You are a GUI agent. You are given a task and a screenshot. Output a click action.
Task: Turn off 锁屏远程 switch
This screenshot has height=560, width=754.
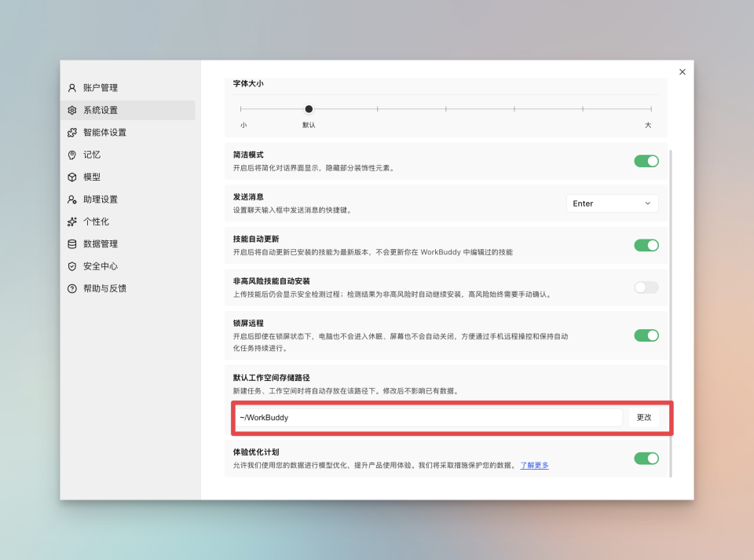point(646,335)
